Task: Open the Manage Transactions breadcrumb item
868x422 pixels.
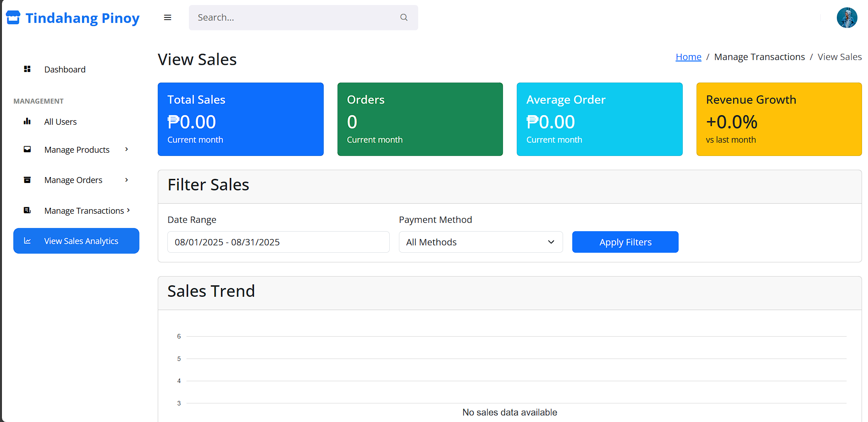Action: [x=759, y=56]
